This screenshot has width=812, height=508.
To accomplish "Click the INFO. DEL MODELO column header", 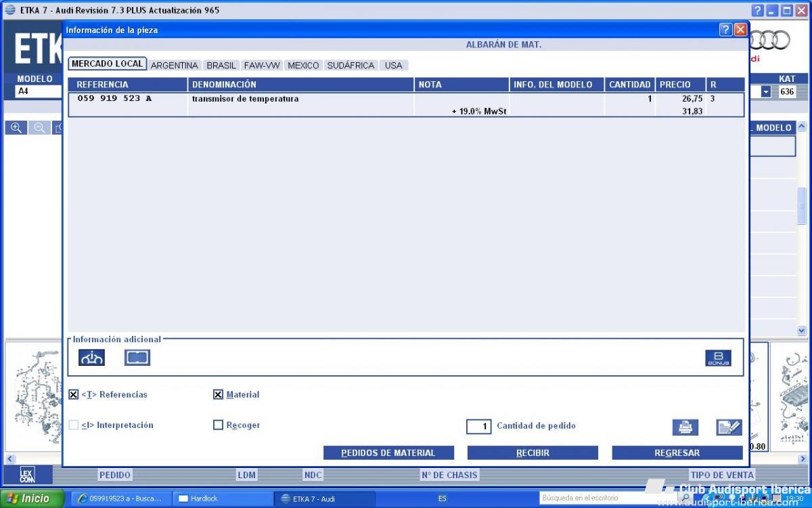I will click(557, 85).
